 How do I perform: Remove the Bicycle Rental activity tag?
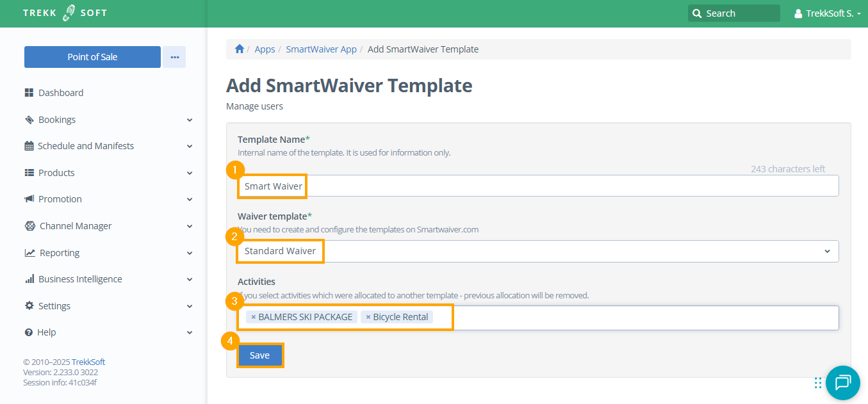click(x=368, y=317)
